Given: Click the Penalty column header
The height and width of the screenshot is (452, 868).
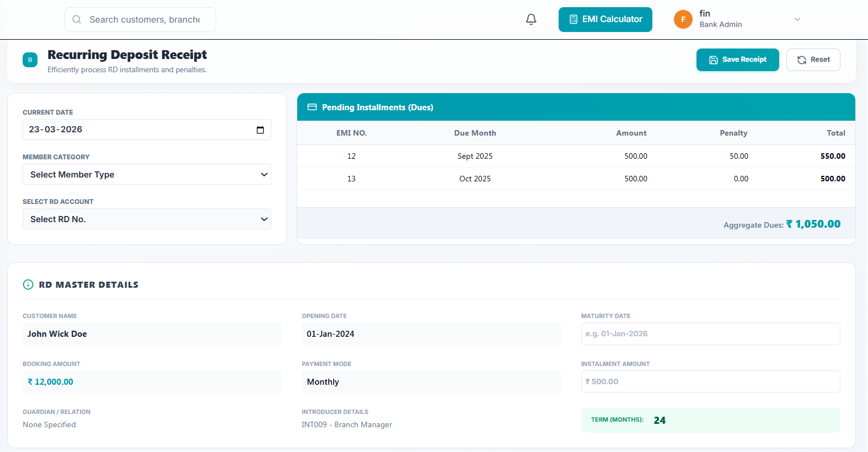Looking at the screenshot, I should pyautogui.click(x=733, y=133).
